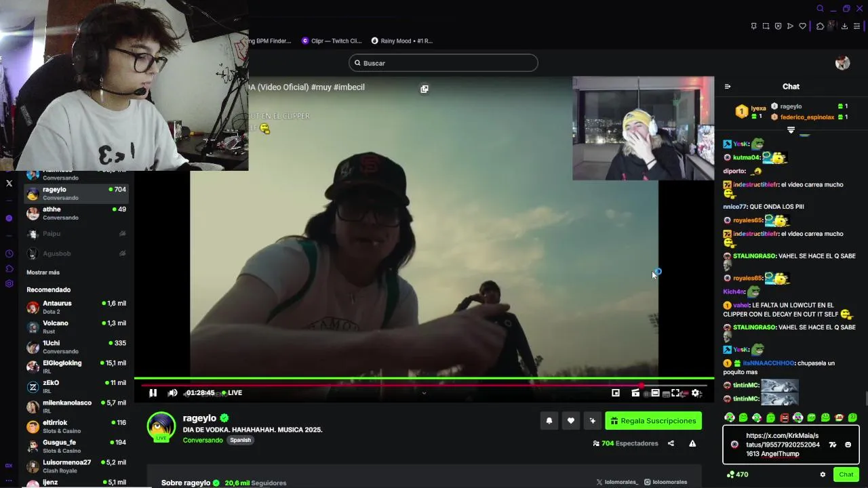868x488 pixels.
Task: Enable theatre mode in player
Action: click(x=655, y=393)
